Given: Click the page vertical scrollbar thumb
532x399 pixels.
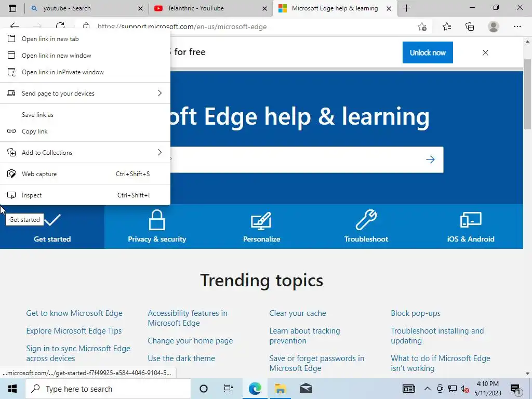Looking at the screenshot, I should [527, 94].
